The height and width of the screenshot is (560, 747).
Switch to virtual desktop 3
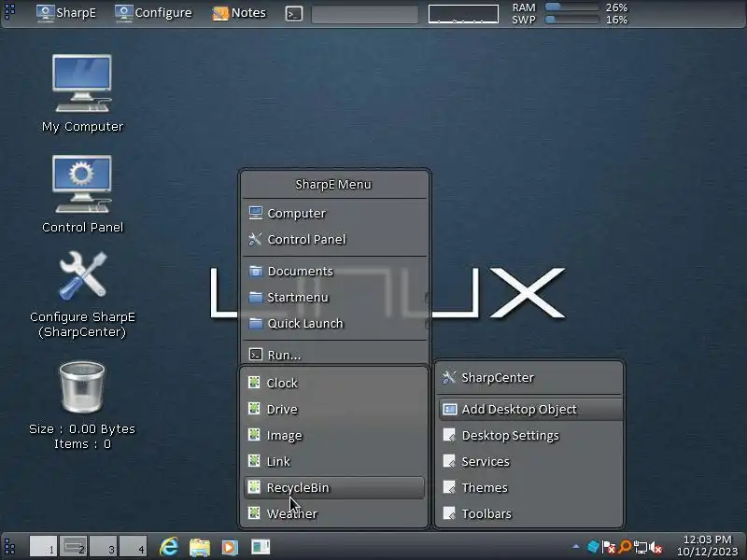pyautogui.click(x=103, y=546)
